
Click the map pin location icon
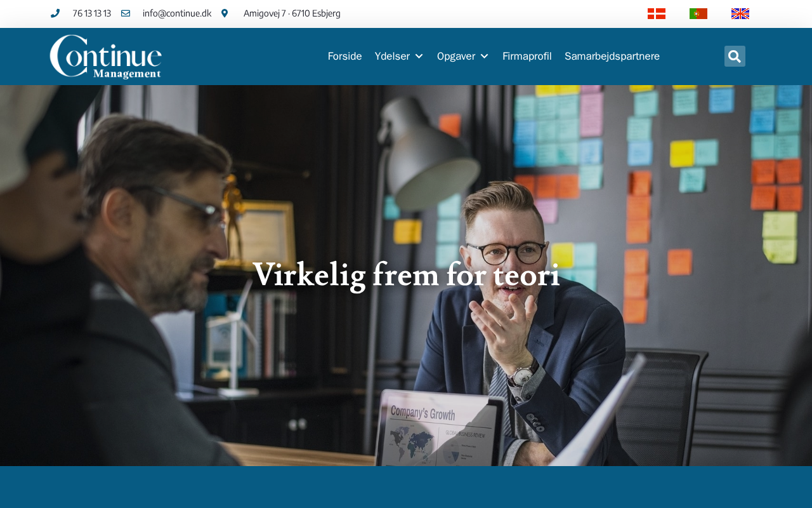click(x=225, y=13)
